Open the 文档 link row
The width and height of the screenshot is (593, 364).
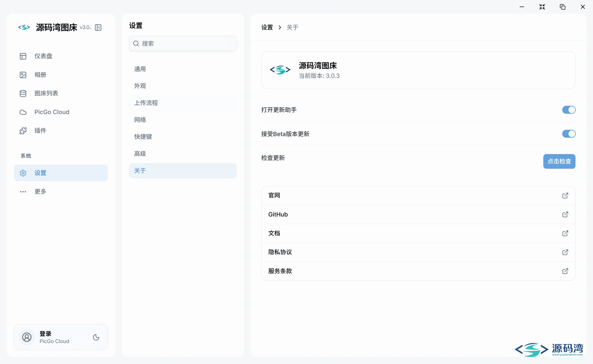[x=418, y=233]
